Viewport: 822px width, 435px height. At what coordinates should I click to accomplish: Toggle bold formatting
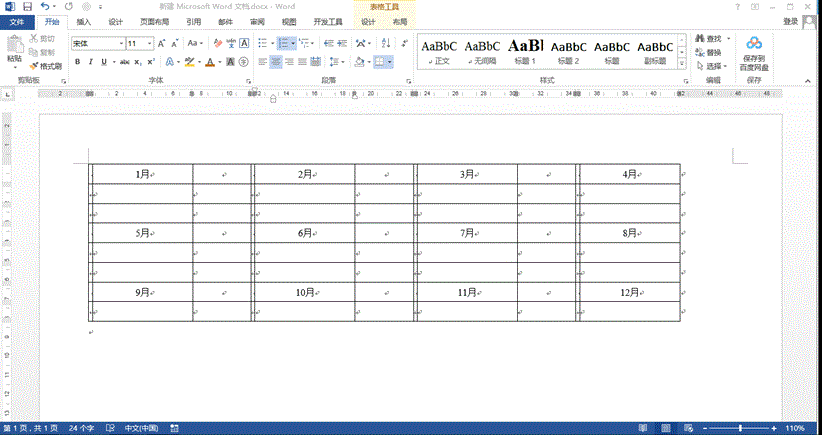click(x=77, y=62)
